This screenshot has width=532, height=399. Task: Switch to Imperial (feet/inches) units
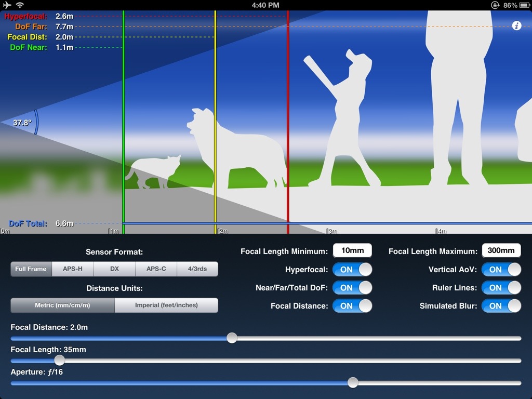(x=166, y=305)
